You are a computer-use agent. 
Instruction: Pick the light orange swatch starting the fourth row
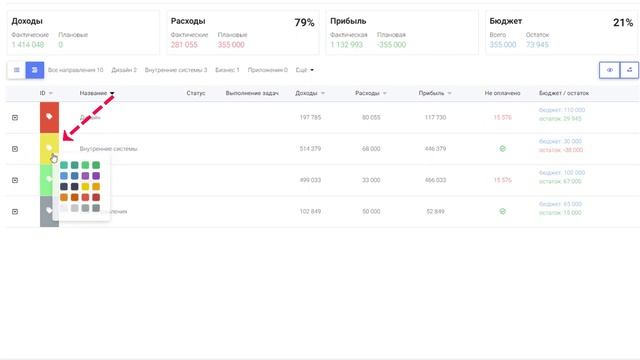click(x=64, y=198)
